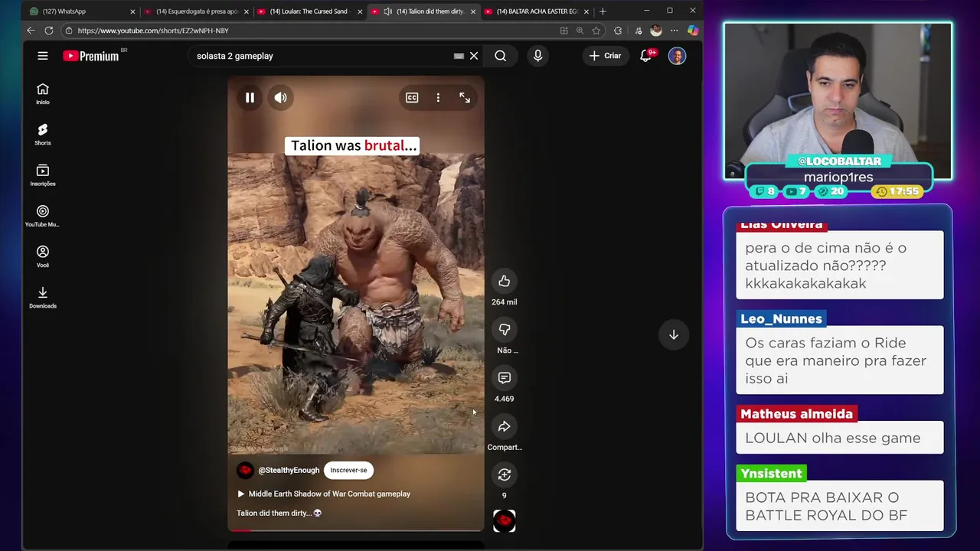Reload the page
The height and width of the screenshot is (551, 980).
[49, 31]
